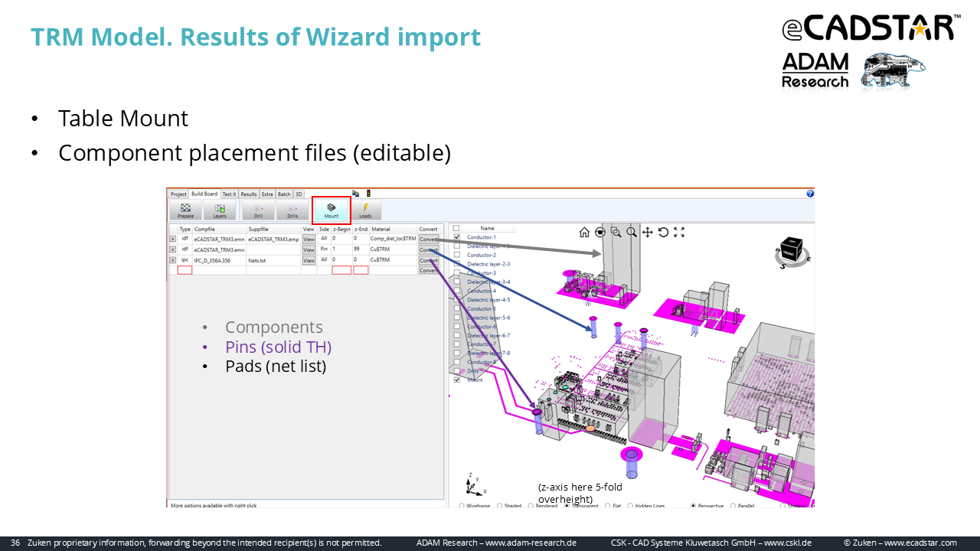Toggle Conductor-2 layer checkbox

pos(457,255)
